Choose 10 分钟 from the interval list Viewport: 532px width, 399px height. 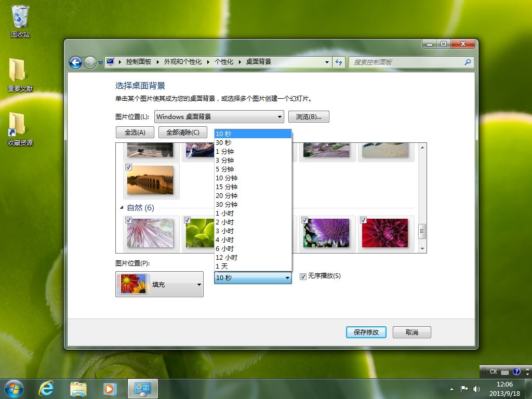253,178
